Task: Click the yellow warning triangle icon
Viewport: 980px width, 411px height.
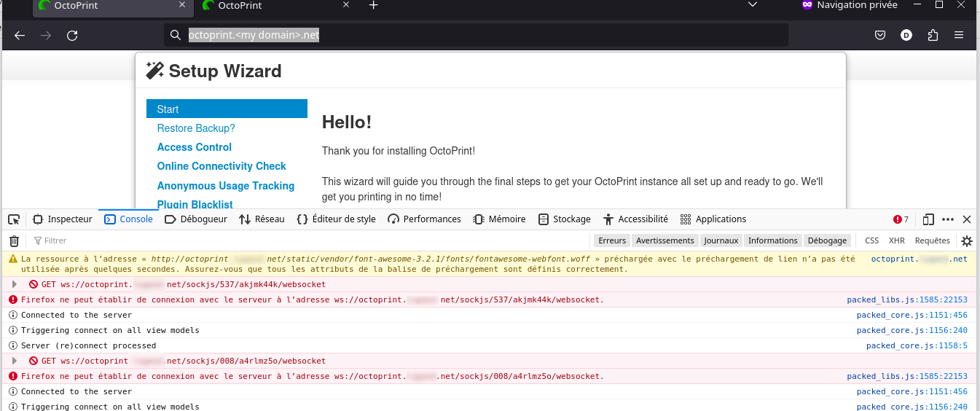Action: tap(12, 259)
